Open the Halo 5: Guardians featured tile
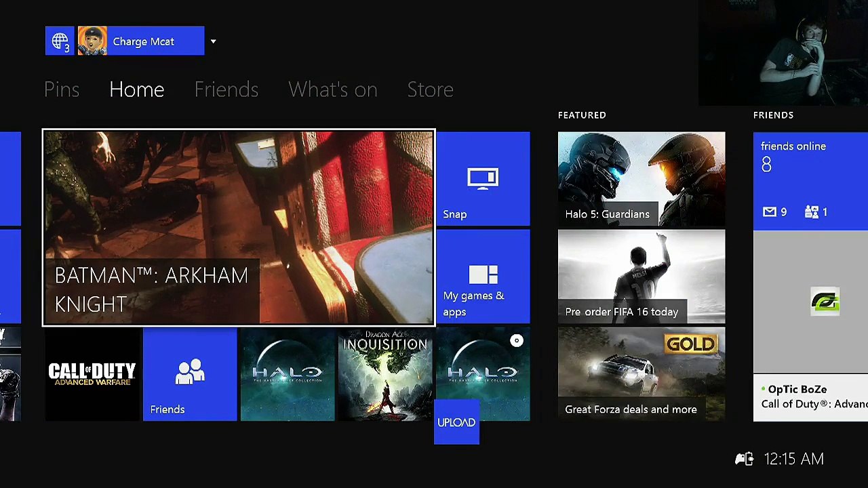 pos(642,178)
